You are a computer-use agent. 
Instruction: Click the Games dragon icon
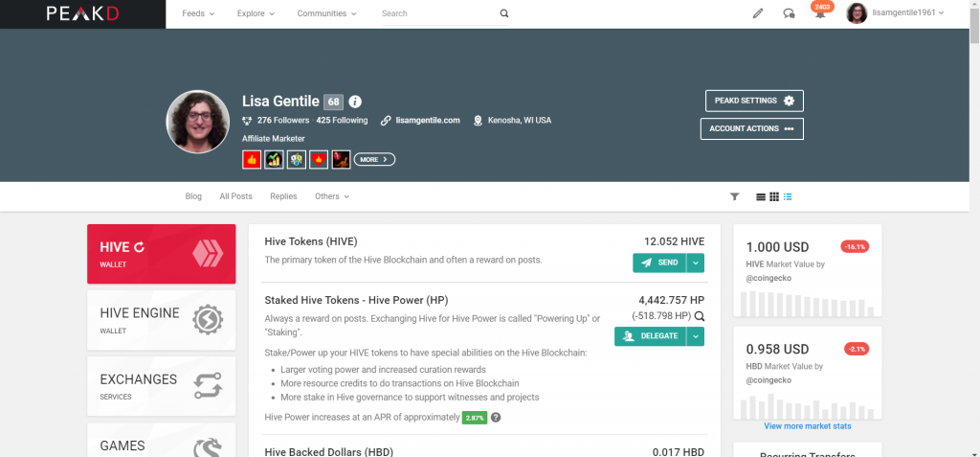(x=208, y=448)
